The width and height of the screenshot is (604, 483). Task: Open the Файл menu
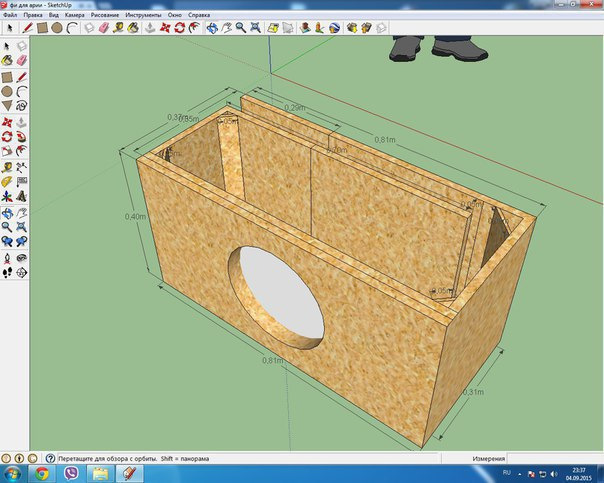point(10,15)
